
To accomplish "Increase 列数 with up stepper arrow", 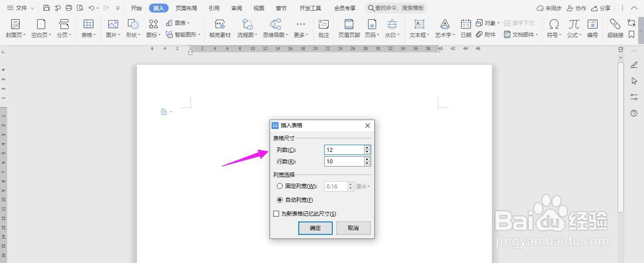I will click(367, 147).
